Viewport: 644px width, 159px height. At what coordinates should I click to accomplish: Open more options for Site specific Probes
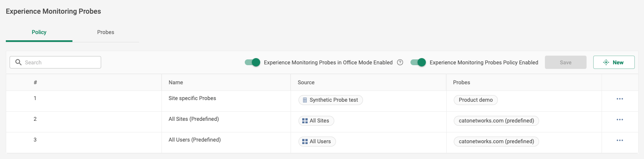pos(620,99)
